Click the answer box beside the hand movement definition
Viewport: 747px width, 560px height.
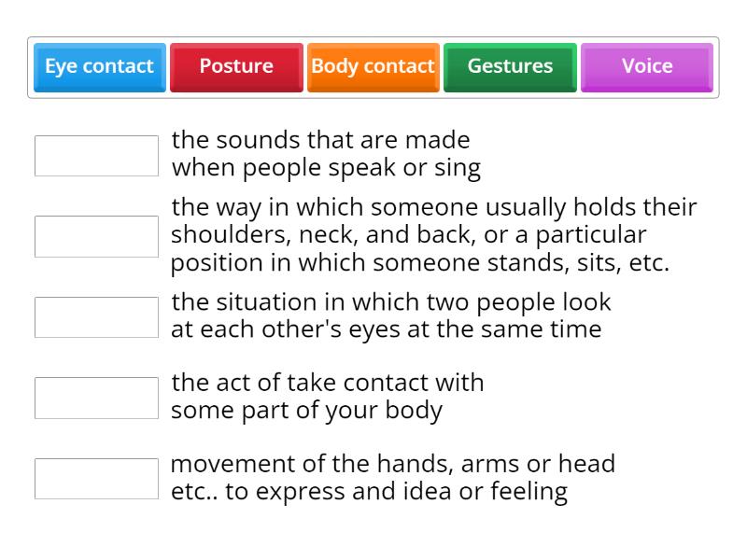click(x=95, y=479)
